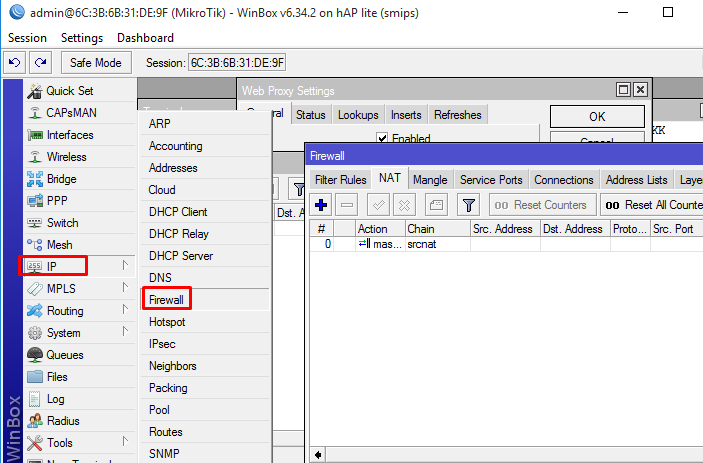Toggle the Enabled checkbox in Web Proxy Settings

coord(382,138)
